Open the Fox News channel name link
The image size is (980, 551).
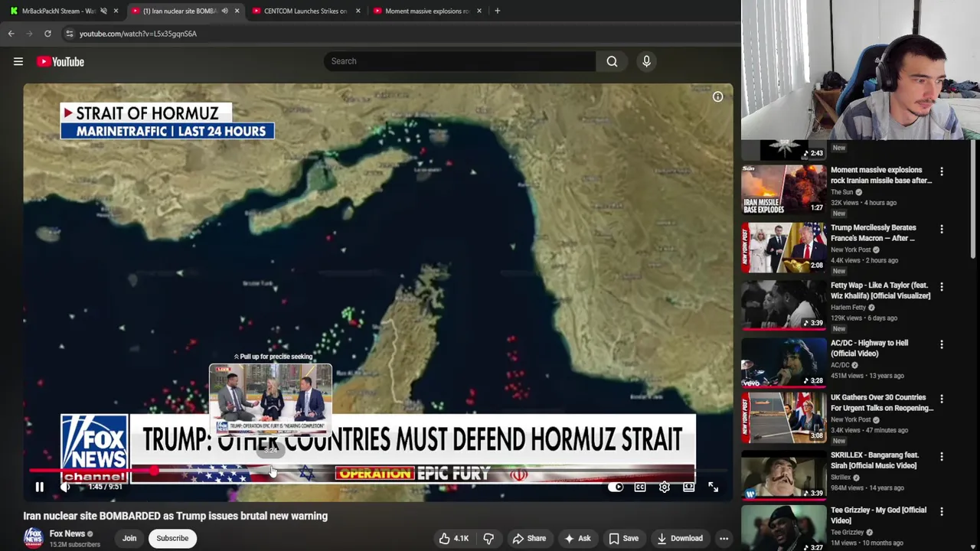point(67,533)
